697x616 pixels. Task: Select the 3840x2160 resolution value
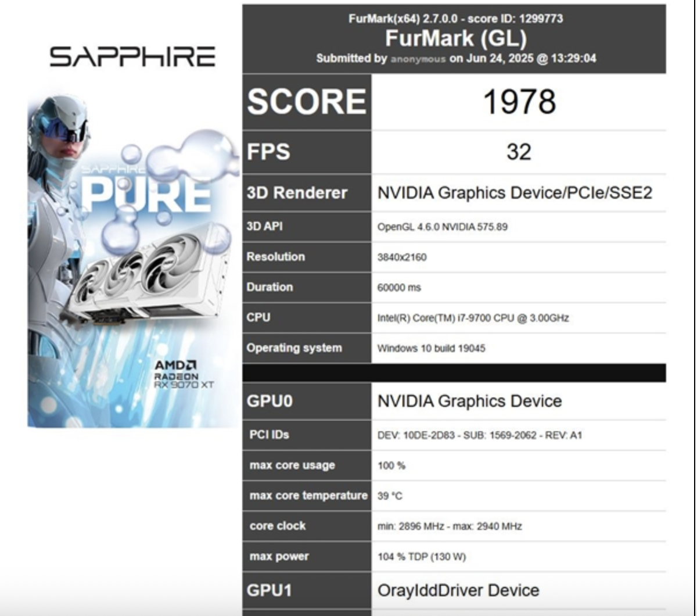[x=402, y=257]
